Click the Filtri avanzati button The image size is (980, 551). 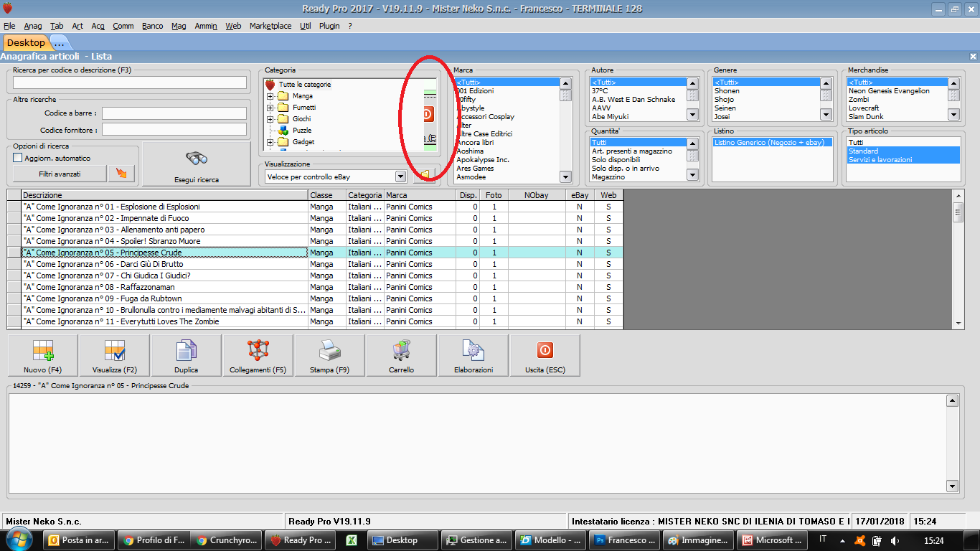(x=60, y=174)
